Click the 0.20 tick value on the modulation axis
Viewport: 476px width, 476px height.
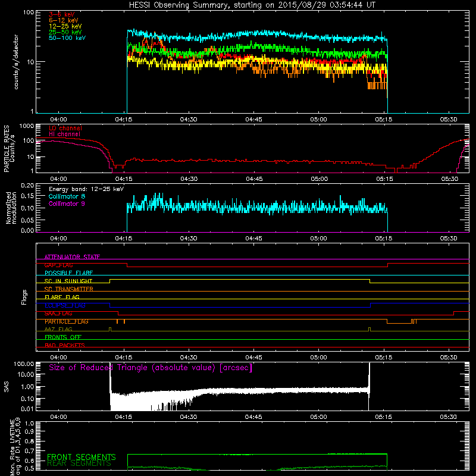coord(27,185)
